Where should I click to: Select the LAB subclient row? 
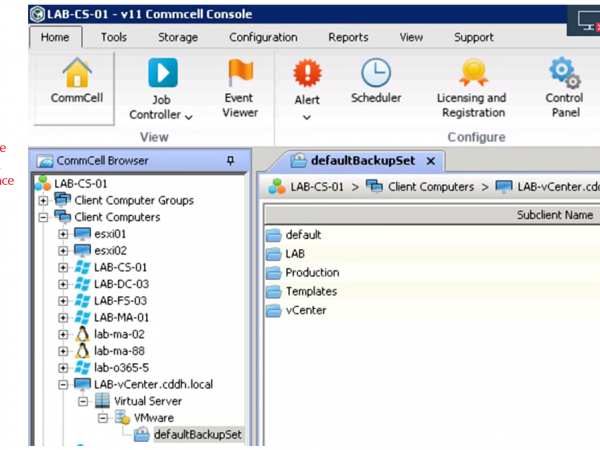pos(432,254)
